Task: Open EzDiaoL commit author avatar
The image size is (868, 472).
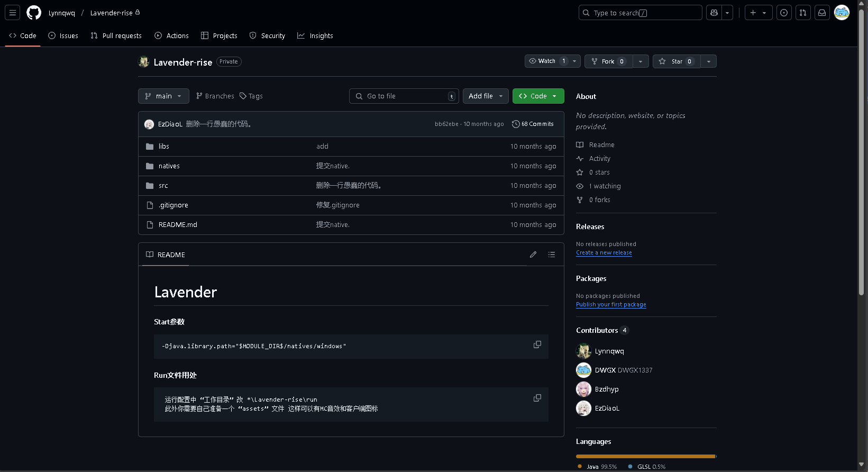Action: 149,124
